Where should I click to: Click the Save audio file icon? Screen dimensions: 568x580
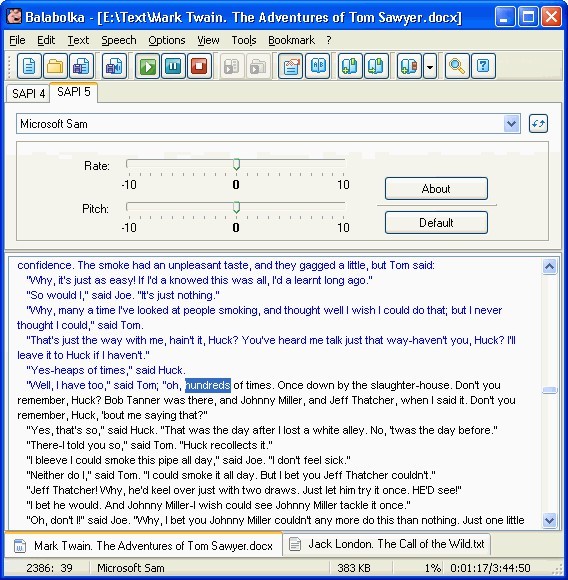tap(114, 67)
